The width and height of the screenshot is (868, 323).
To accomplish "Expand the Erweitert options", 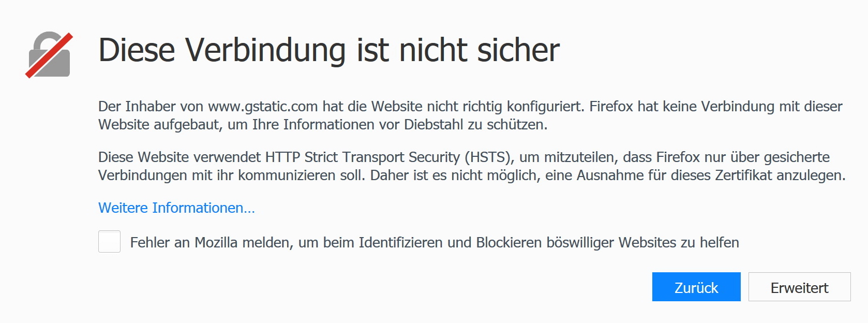I will [799, 287].
